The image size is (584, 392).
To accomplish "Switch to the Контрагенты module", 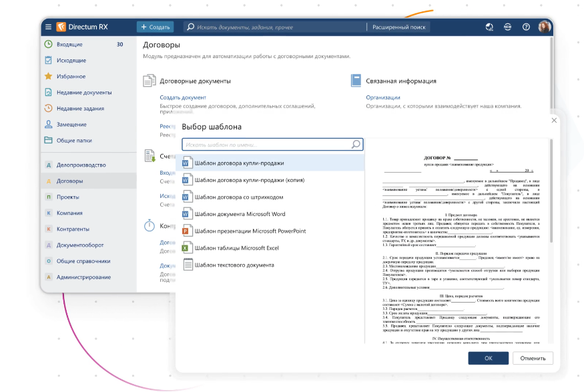I will 73,229.
